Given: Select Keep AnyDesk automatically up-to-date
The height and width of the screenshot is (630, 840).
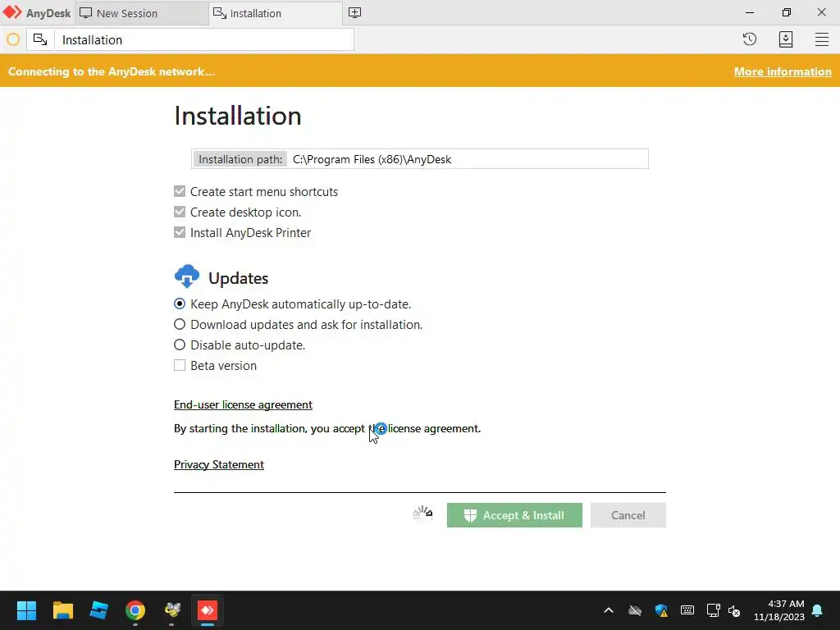Looking at the screenshot, I should [x=180, y=304].
